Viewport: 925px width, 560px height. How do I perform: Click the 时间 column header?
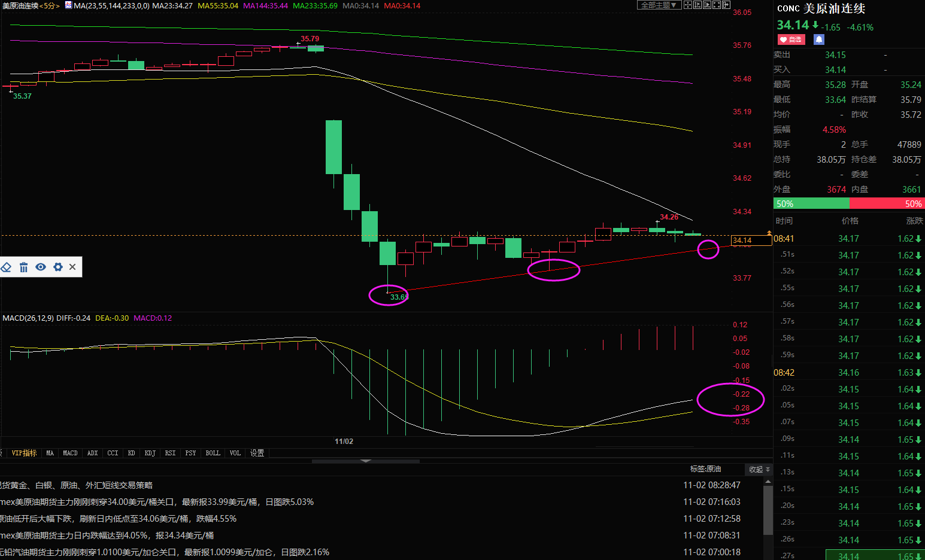(x=784, y=221)
